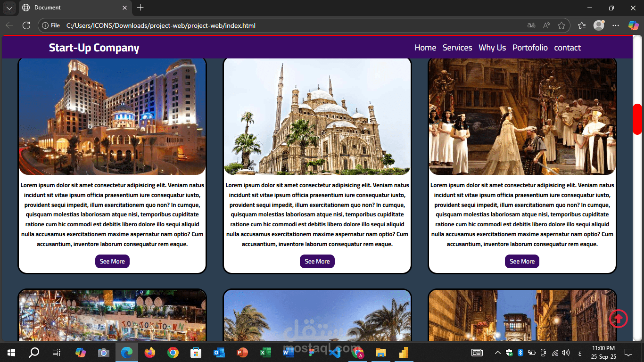The height and width of the screenshot is (362, 644).
Task: Open the Services navigation link
Action: pyautogui.click(x=457, y=48)
